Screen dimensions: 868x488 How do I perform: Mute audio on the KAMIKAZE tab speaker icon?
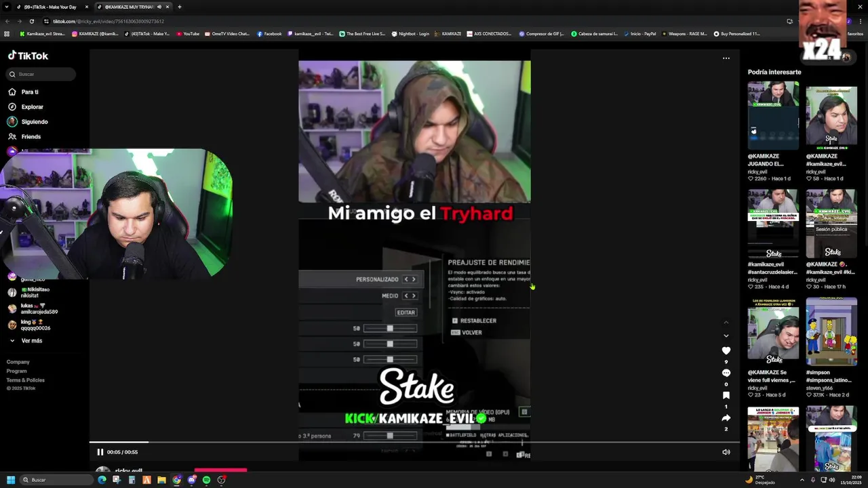coord(159,7)
